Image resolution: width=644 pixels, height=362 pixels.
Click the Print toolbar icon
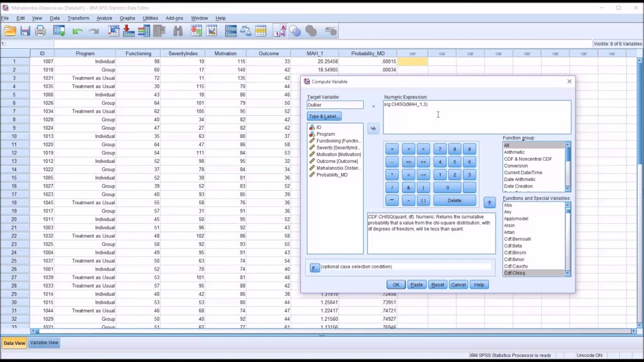point(41,31)
